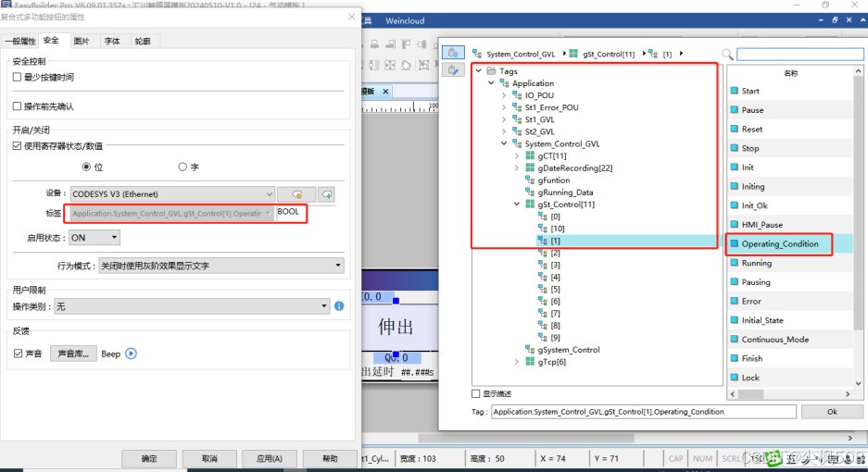Click the gTcp[6] array icon
The image size is (868, 472).
[x=530, y=361]
